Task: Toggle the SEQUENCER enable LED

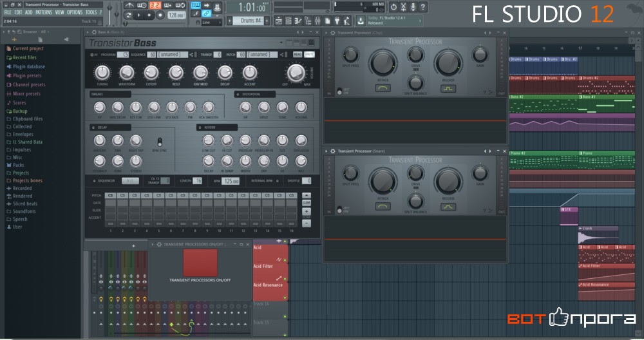Action: click(94, 181)
